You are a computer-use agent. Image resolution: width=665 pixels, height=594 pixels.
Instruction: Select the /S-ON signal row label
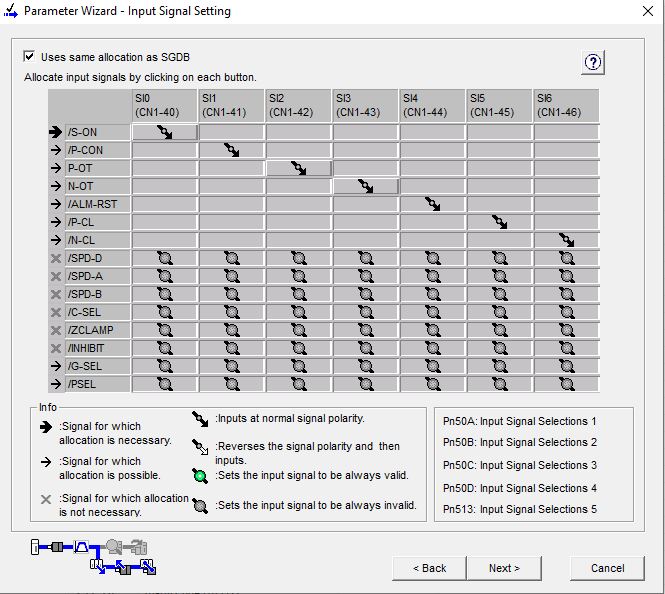click(x=98, y=132)
